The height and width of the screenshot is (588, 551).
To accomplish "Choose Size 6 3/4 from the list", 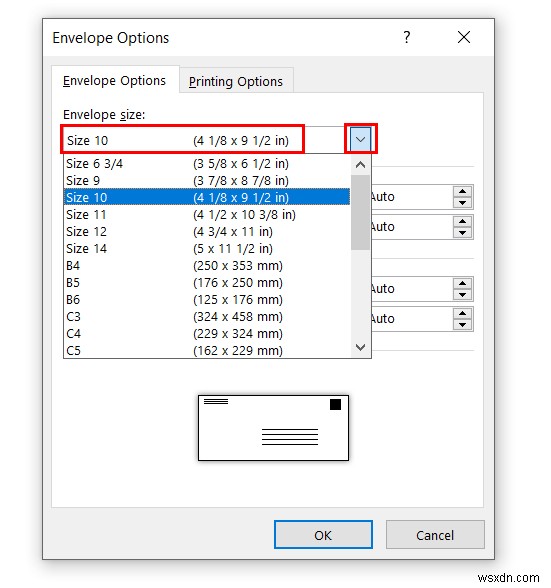I will pyautogui.click(x=207, y=164).
